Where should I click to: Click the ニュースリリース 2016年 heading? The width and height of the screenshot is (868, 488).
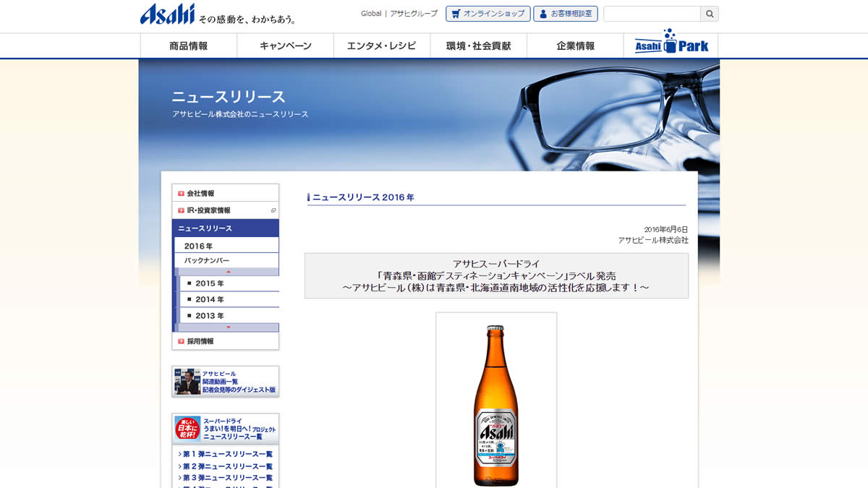(363, 197)
